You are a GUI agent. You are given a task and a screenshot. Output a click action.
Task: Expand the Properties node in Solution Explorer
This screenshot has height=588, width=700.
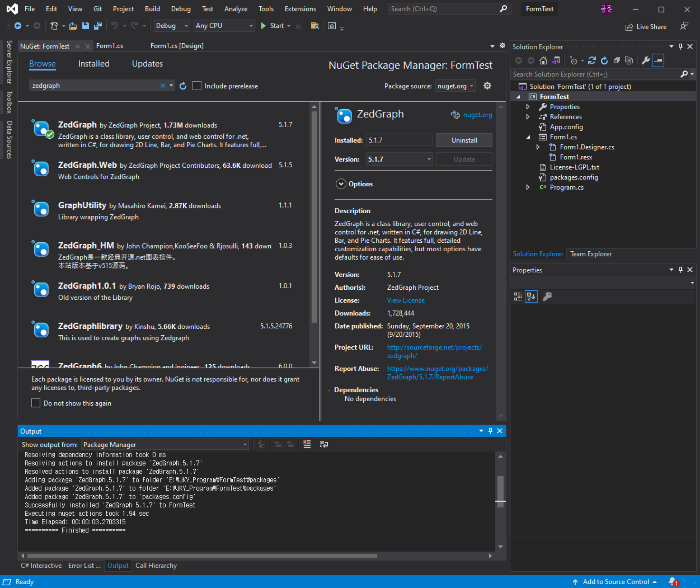tap(528, 107)
